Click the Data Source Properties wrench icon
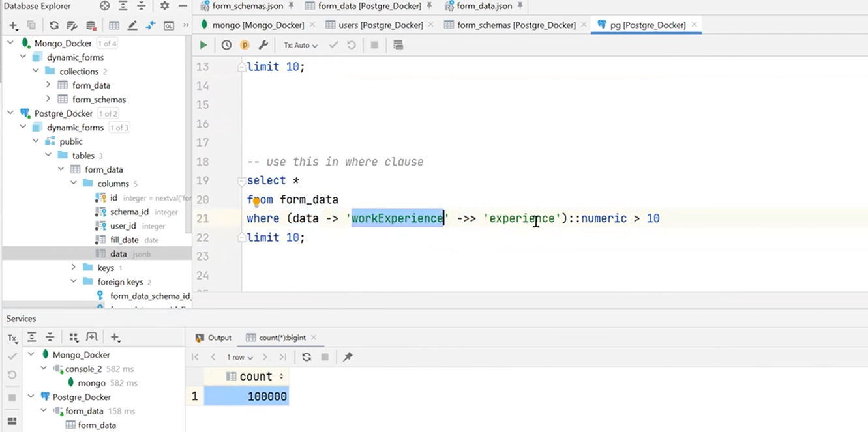The height and width of the screenshot is (432, 868). point(263,45)
